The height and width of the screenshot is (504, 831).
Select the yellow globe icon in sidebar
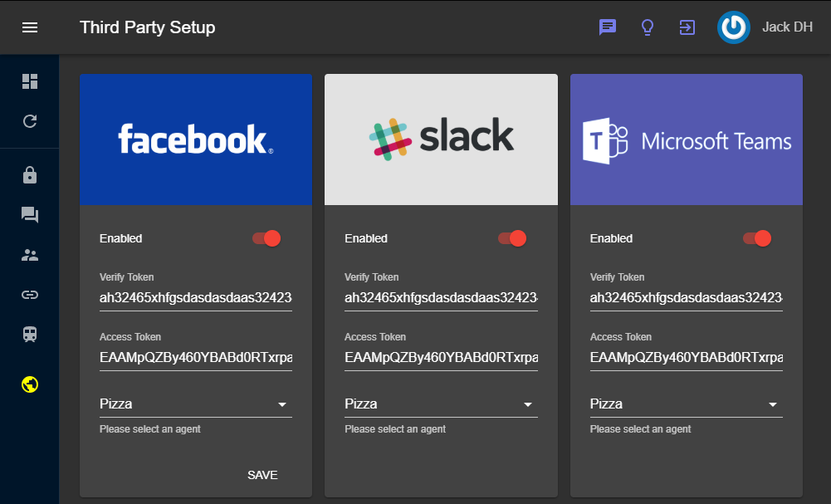(x=30, y=384)
